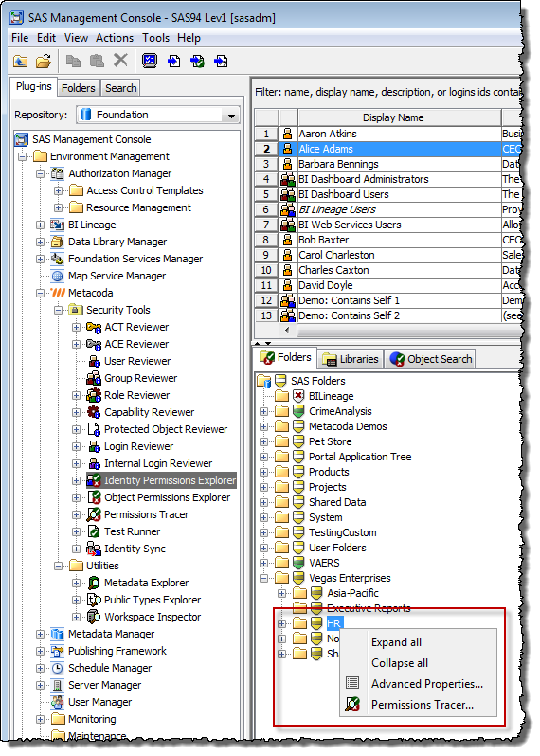Click the up-one-level folder toolbar icon

click(x=20, y=62)
